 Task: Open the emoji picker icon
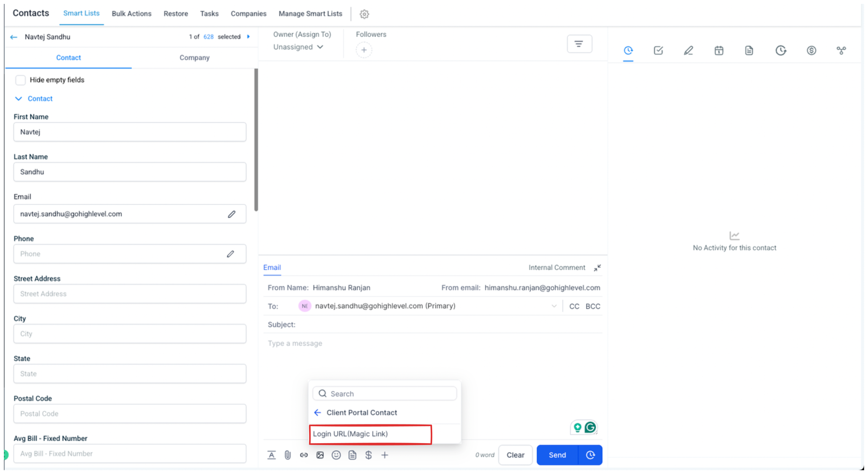tap(336, 455)
